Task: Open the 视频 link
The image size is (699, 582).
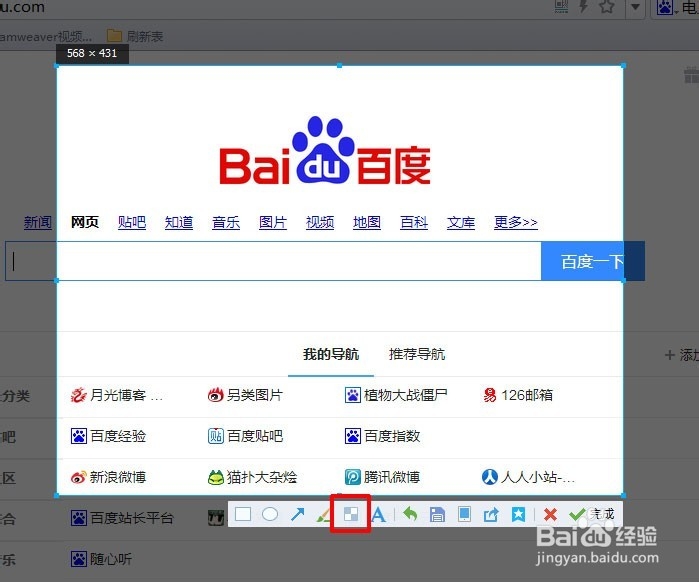Action: 320,222
